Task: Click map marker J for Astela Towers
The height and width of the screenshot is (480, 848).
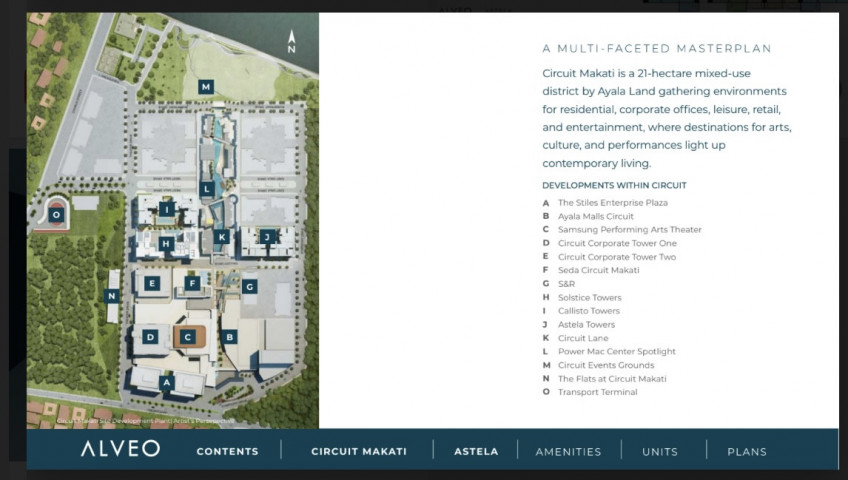Action: pos(267,236)
